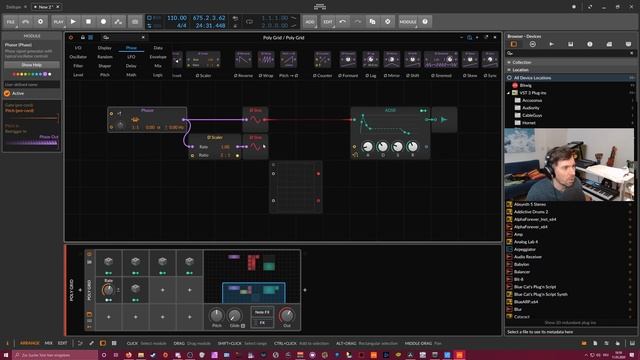Collapse the Collection section in browser
Screen dimensions: 640x360
(x=509, y=62)
